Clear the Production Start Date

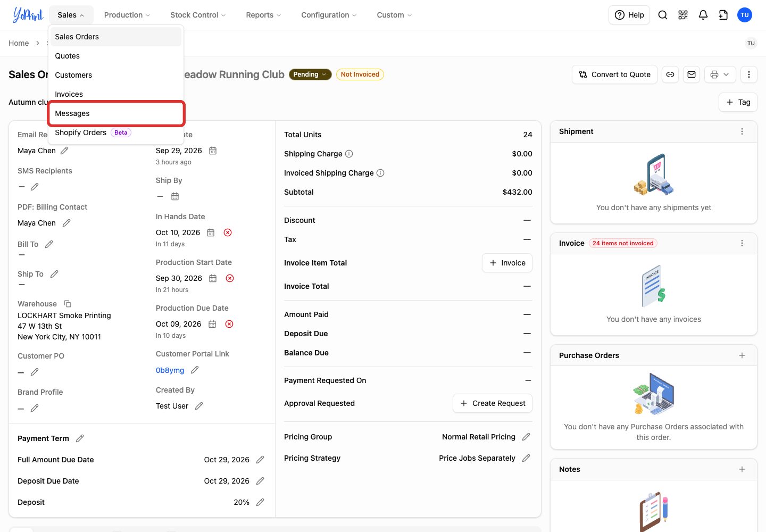coord(230,278)
